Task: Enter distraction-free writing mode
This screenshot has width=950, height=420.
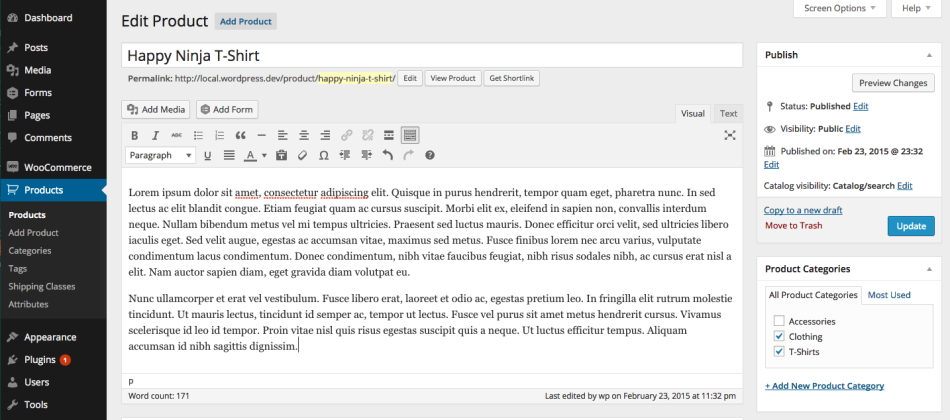Action: (x=730, y=135)
